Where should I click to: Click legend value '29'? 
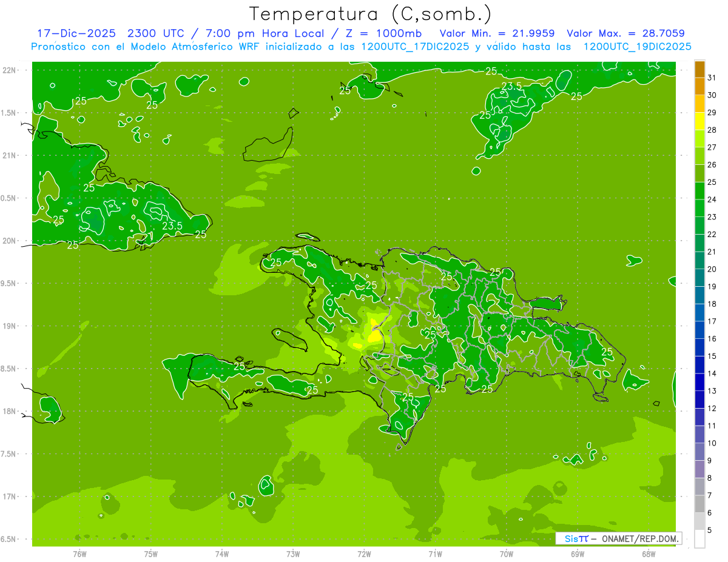(x=712, y=112)
